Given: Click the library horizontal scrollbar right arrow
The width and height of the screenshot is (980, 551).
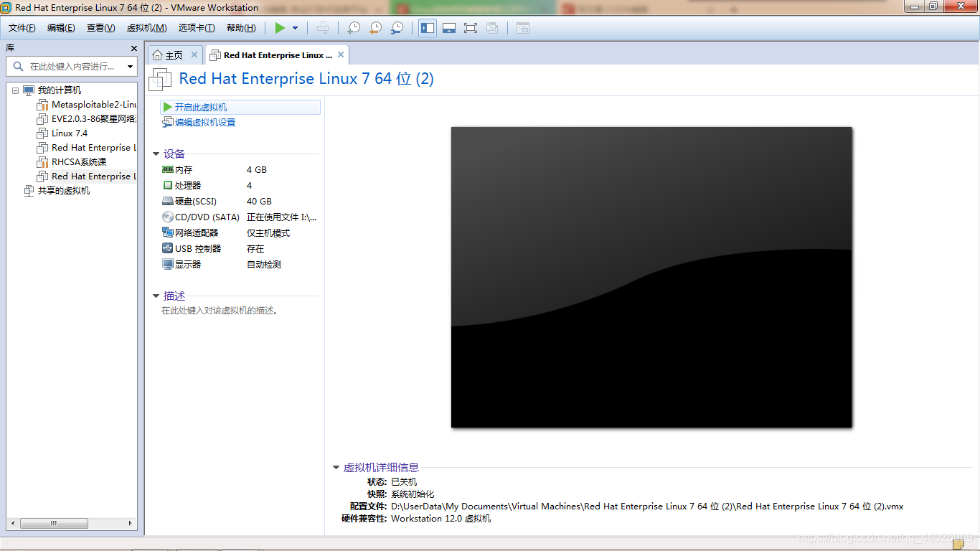Looking at the screenshot, I should point(131,524).
